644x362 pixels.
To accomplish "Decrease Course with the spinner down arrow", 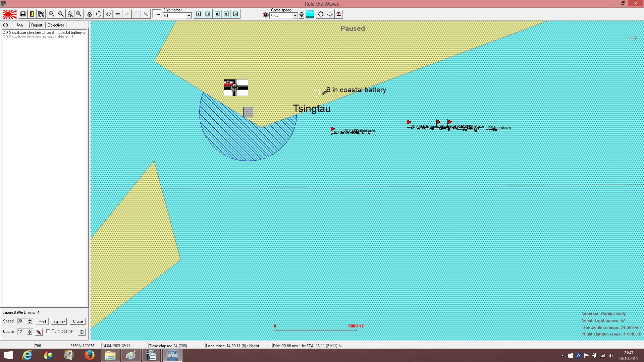I will pyautogui.click(x=30, y=334).
